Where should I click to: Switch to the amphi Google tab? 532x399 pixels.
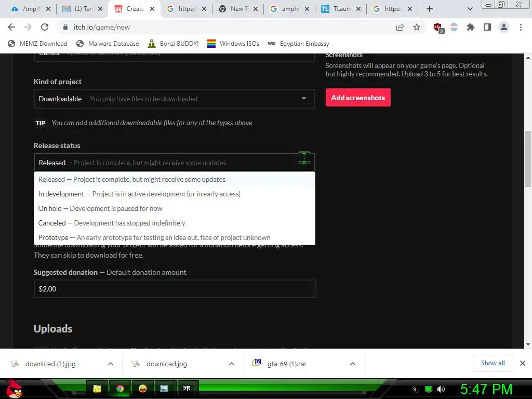[289, 9]
